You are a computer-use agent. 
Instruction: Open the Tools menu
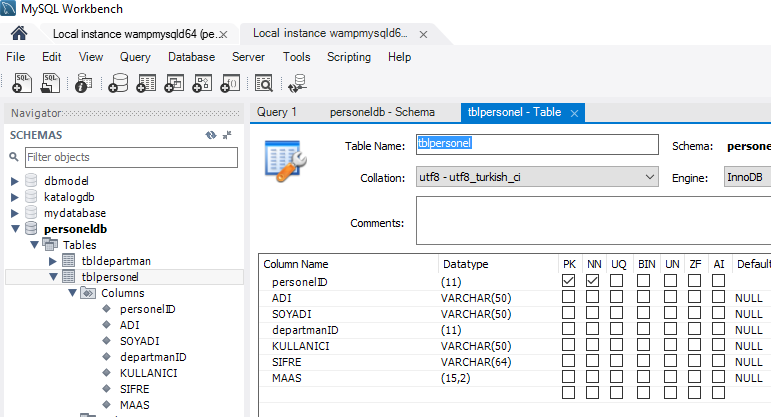[297, 57]
